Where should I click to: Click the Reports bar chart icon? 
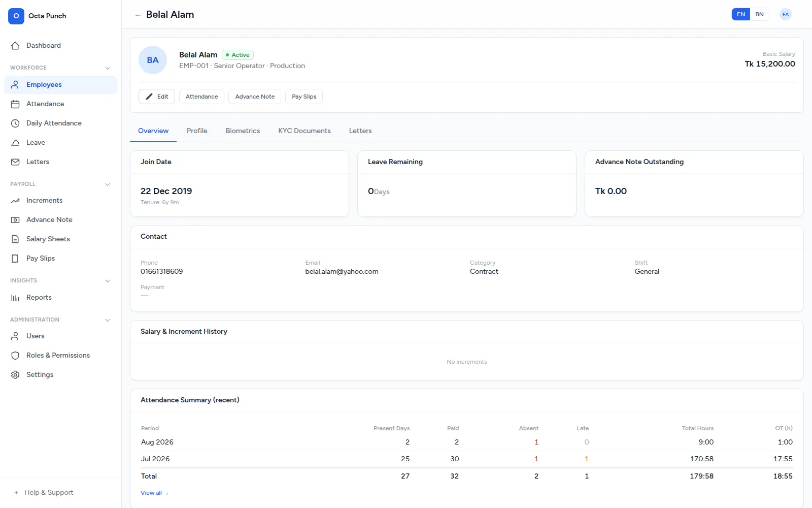(15, 297)
